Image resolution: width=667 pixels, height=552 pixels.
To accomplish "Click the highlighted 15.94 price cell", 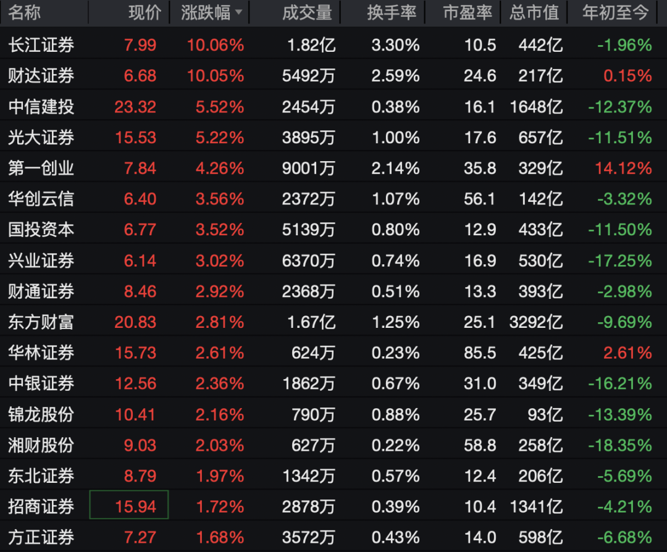I will (130, 506).
